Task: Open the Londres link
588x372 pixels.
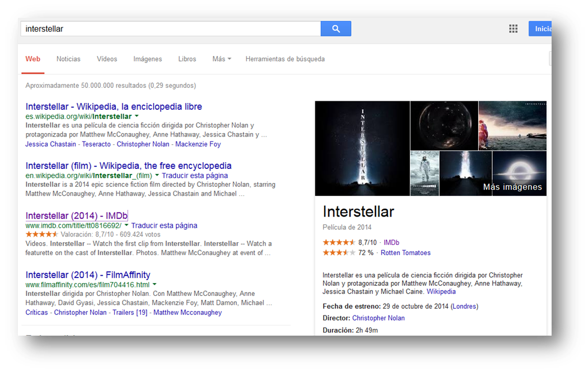Action: (x=464, y=307)
